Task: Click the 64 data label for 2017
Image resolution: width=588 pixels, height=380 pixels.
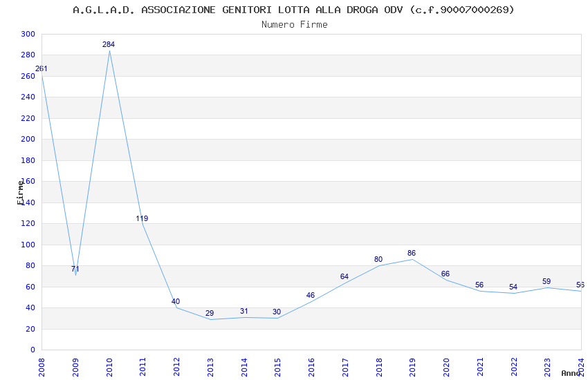Action: click(344, 276)
